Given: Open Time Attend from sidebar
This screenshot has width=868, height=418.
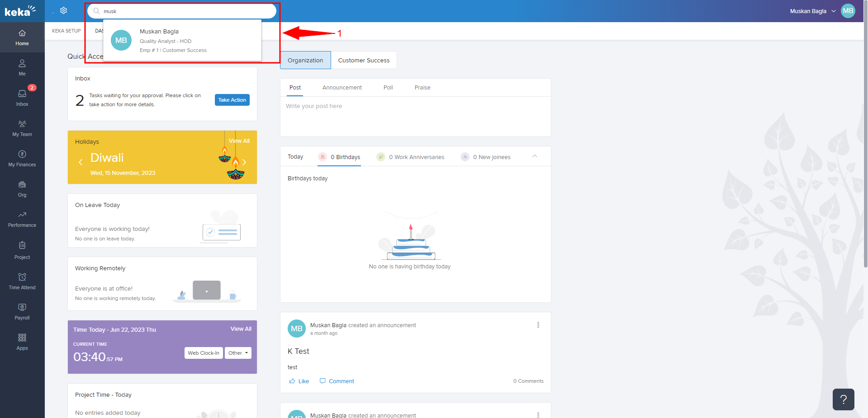Looking at the screenshot, I should pos(22,281).
